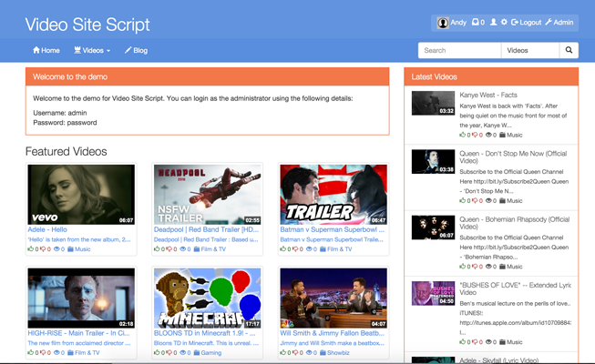Open the Admin panel wrench link
Screen dimensions: 595x364
[559, 23]
